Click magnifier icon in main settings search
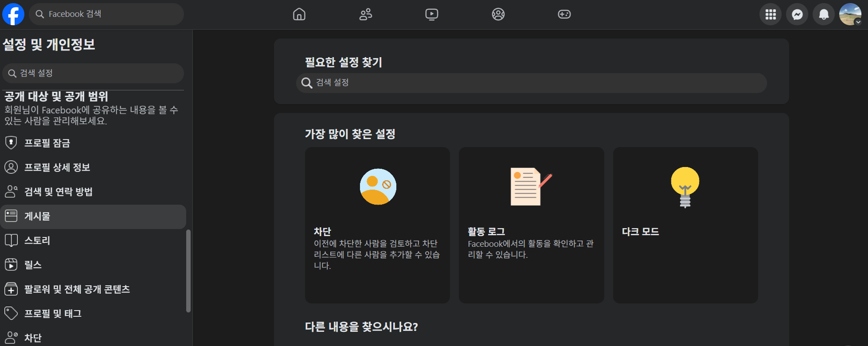Screen dimensions: 868x346 pos(307,83)
